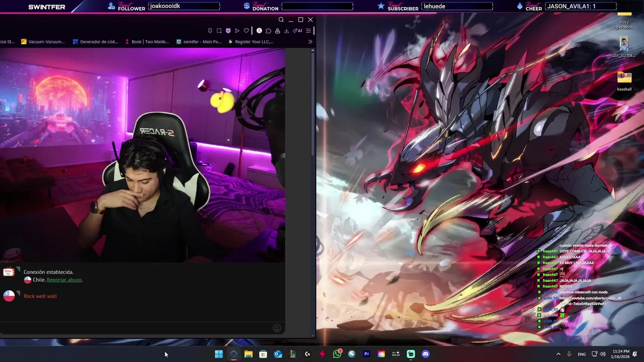Open the DJI_202504 desktop file
Screen dimensions: 644x362
pos(624,47)
